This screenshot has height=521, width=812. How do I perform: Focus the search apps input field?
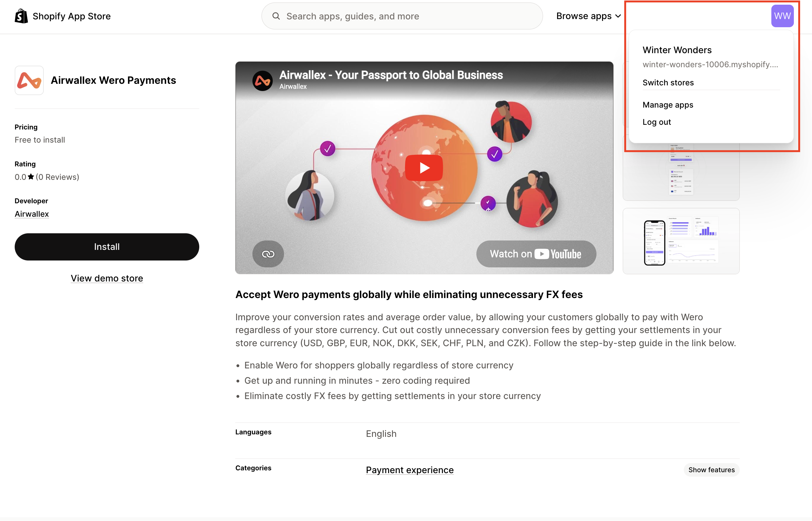(x=402, y=16)
